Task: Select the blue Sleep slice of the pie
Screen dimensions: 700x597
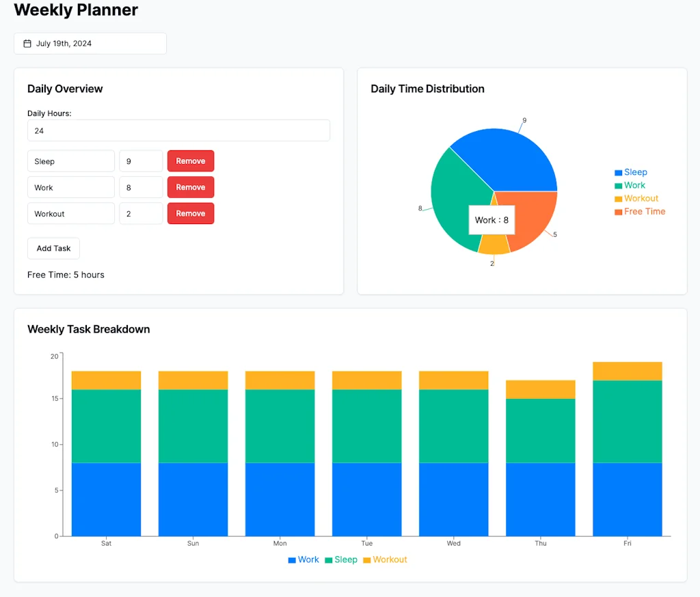Action: 513,157
